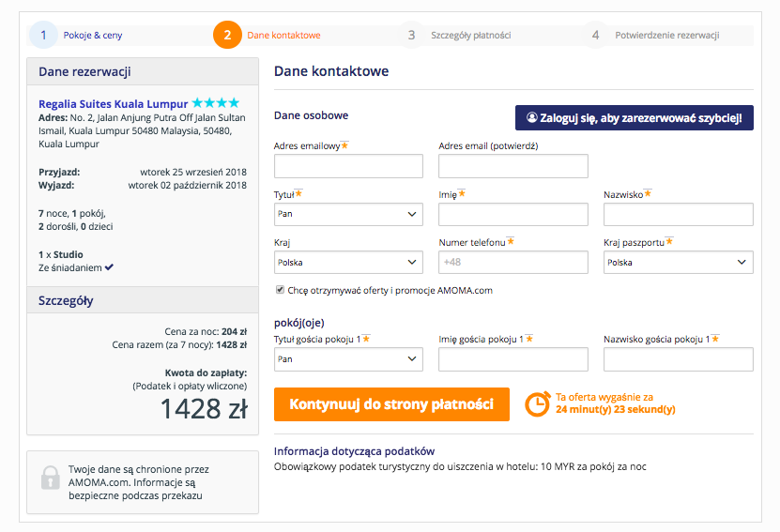The width and height of the screenshot is (780, 532).
Task: Expand the Kraj paszportu dropdown
Action: click(x=678, y=263)
